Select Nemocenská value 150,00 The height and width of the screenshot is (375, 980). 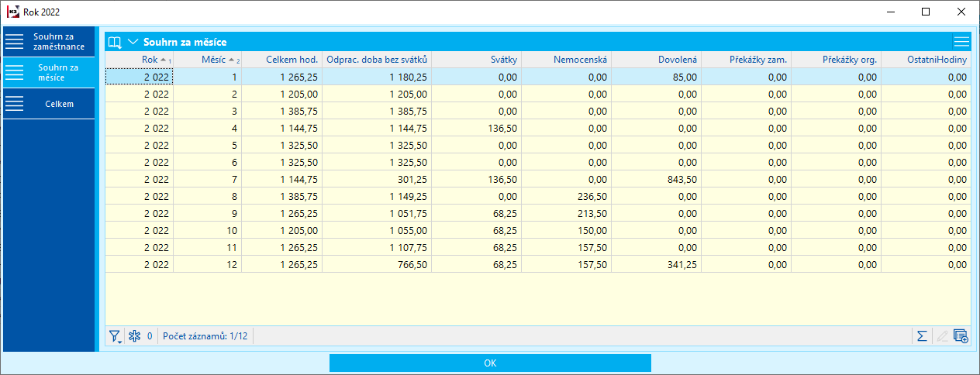pos(566,230)
